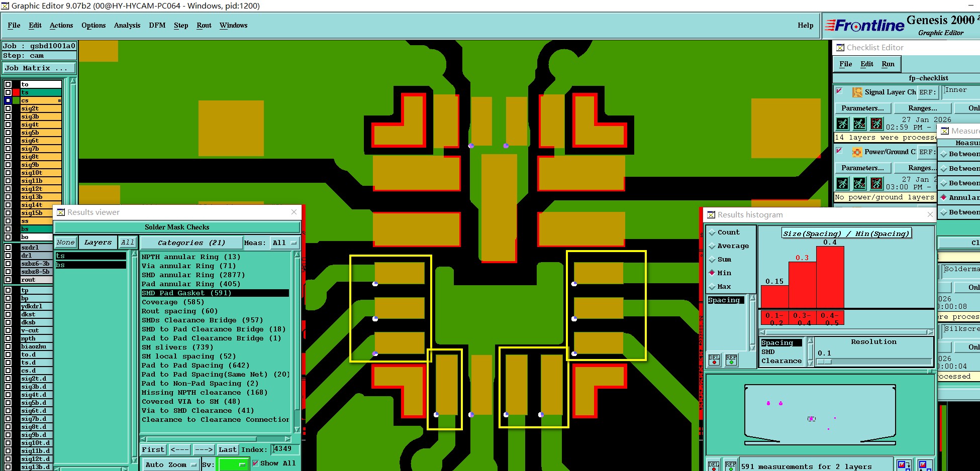Click the board overview thumbnail in histogram
Viewport: 980px width, 471px height.
820,415
